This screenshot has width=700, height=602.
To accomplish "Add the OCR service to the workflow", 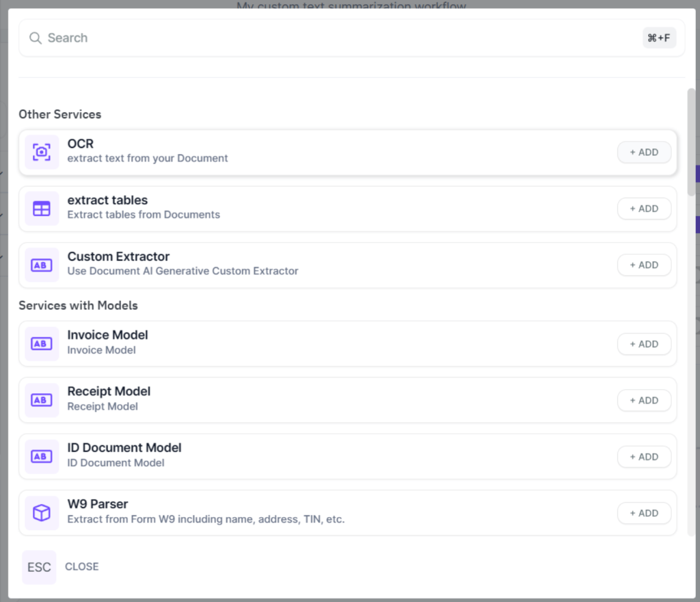I will point(643,152).
